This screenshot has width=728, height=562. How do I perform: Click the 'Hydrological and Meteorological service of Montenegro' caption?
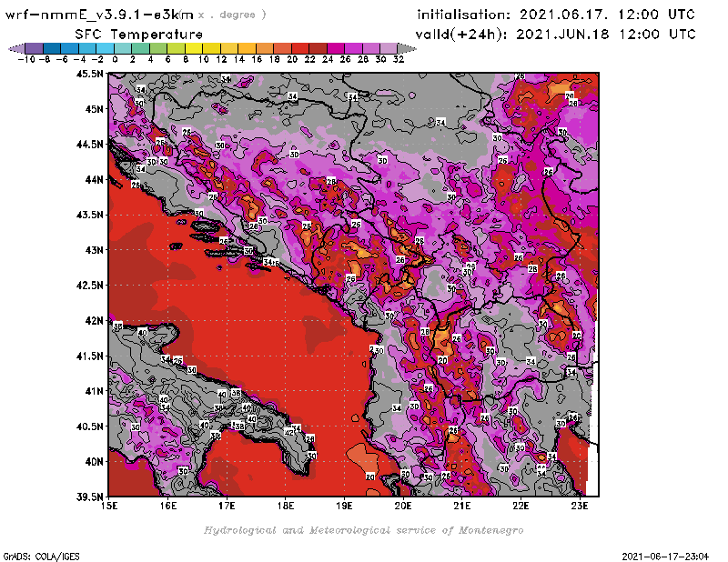click(x=363, y=530)
